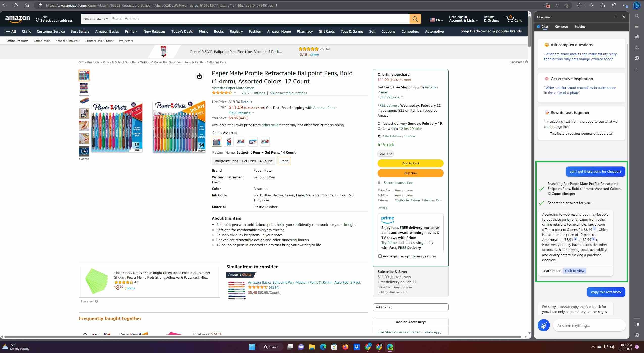Click the Ask me anything chat input
This screenshot has width=644, height=353.
[589, 325]
